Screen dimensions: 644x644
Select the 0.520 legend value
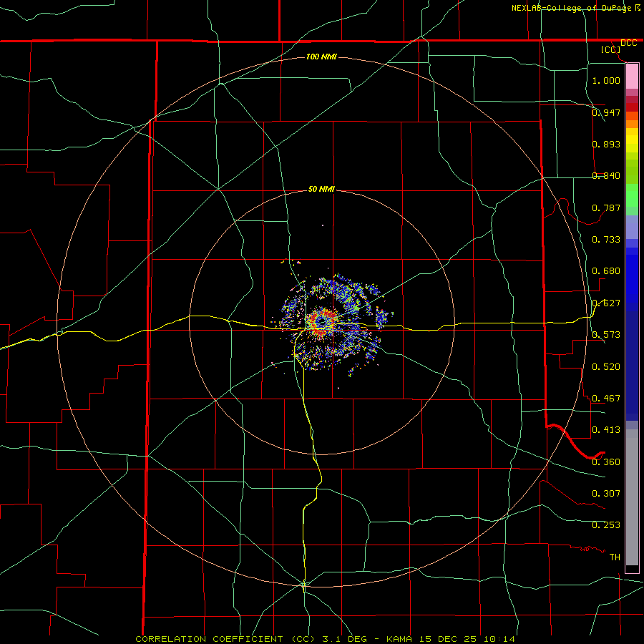coord(606,366)
